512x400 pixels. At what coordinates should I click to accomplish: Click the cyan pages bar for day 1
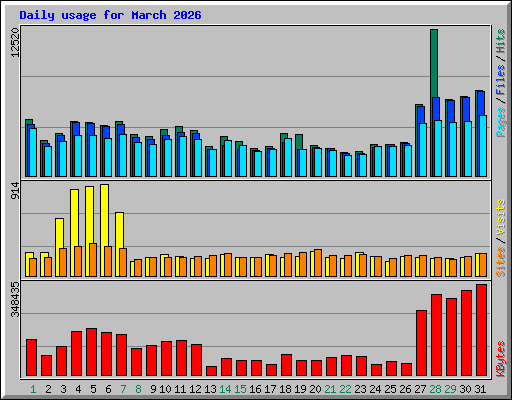(x=33, y=152)
